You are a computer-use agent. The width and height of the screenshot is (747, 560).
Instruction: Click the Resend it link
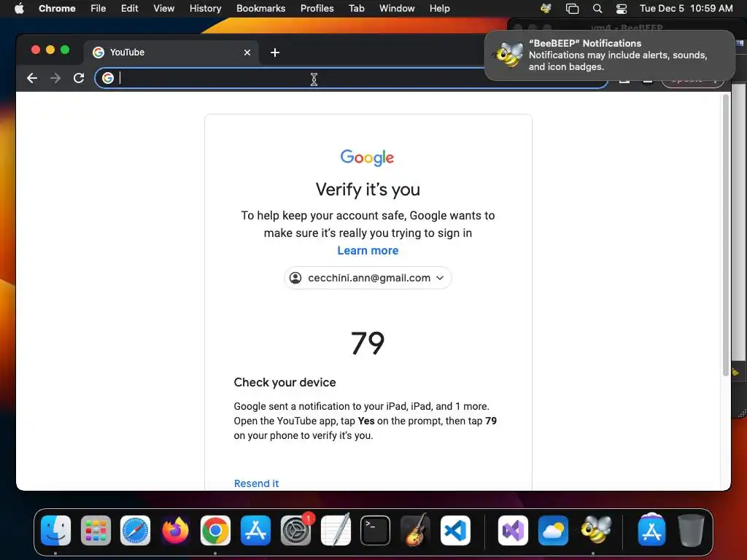(256, 483)
